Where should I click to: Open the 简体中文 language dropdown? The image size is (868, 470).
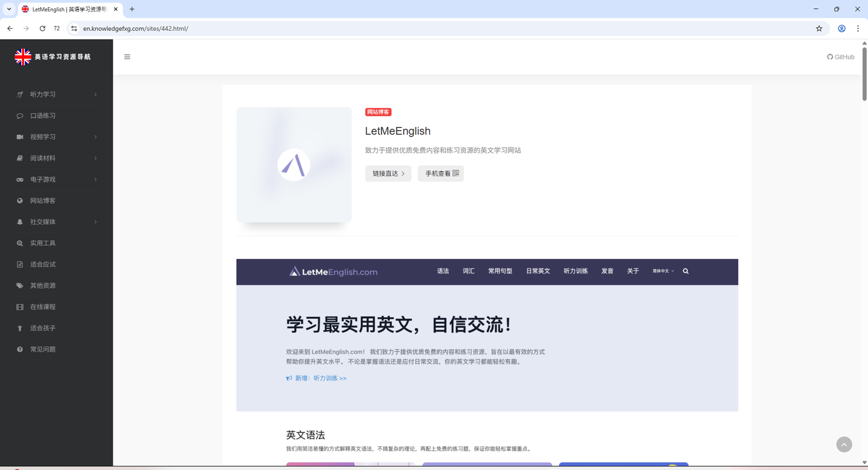(x=663, y=271)
